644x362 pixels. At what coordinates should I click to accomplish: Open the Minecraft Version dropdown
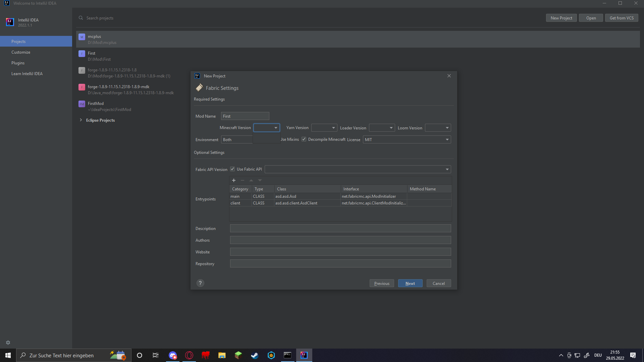276,128
